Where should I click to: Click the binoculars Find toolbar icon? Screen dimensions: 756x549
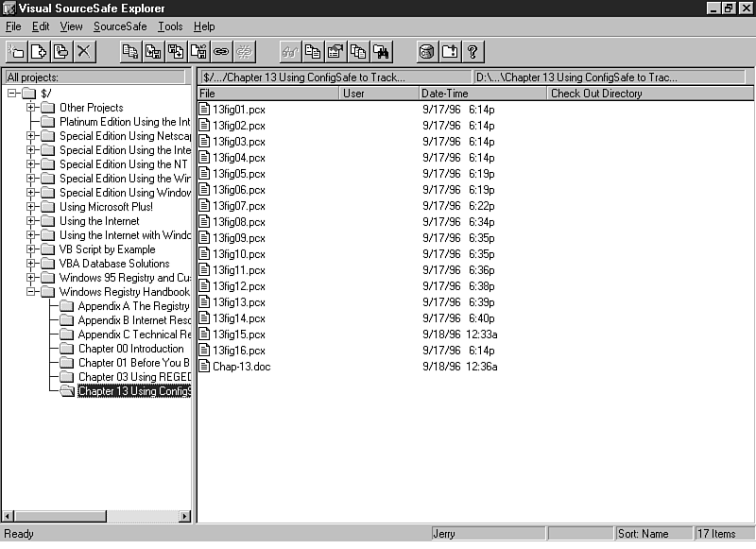click(381, 52)
